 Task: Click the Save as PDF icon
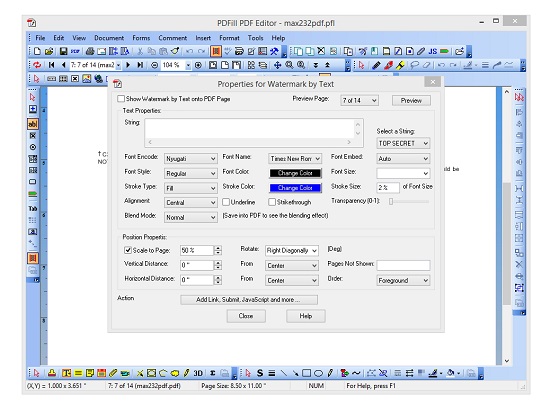click(x=75, y=51)
